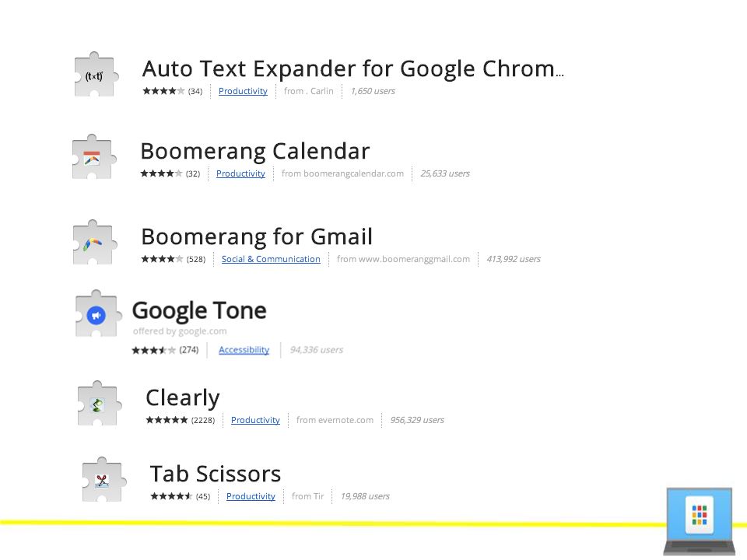Click Productivity link under Boomerang Calendar
Image resolution: width=747 pixels, height=560 pixels.
(x=240, y=173)
